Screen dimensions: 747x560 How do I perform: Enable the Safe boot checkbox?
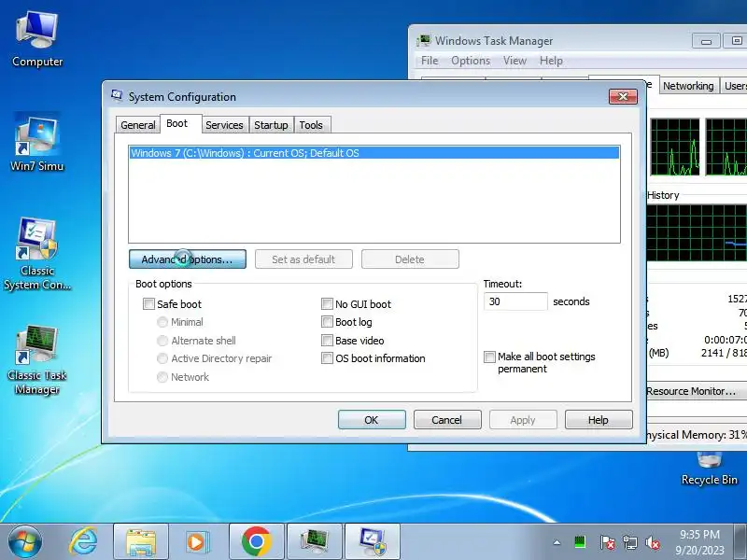(x=149, y=304)
